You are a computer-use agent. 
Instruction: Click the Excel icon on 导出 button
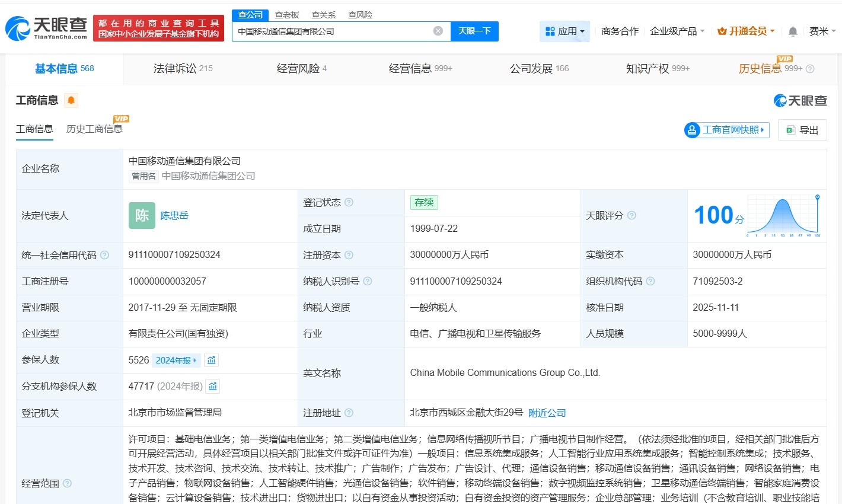point(790,130)
